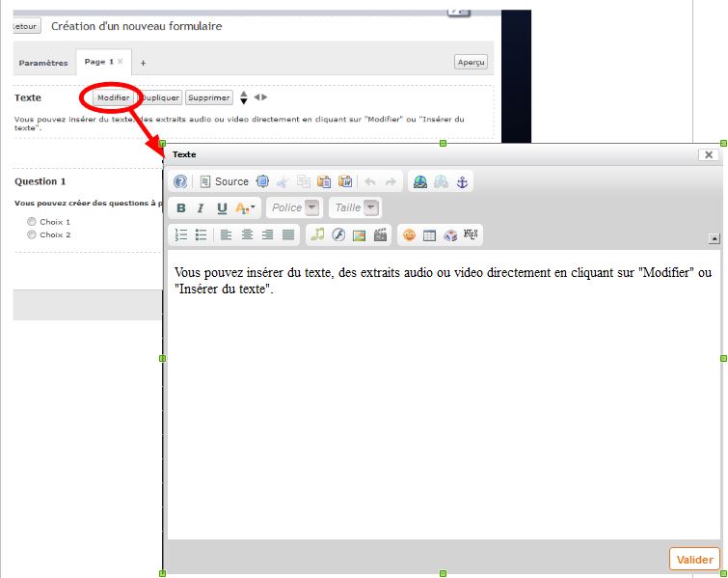Click the Source view button

tap(224, 181)
